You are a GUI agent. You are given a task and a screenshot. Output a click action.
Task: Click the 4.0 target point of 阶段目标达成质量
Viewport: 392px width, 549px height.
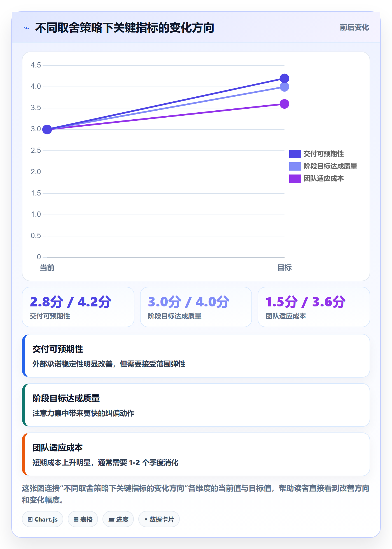pyautogui.click(x=284, y=87)
